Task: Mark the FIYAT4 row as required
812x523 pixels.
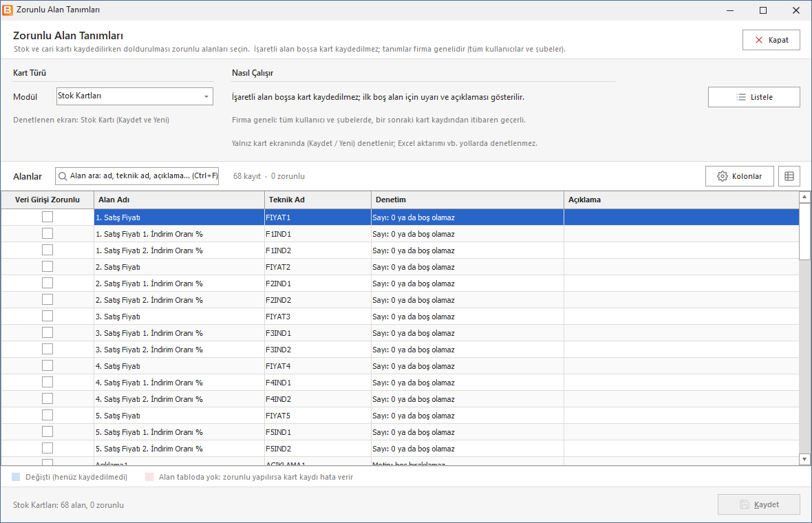Action: pos(47,365)
